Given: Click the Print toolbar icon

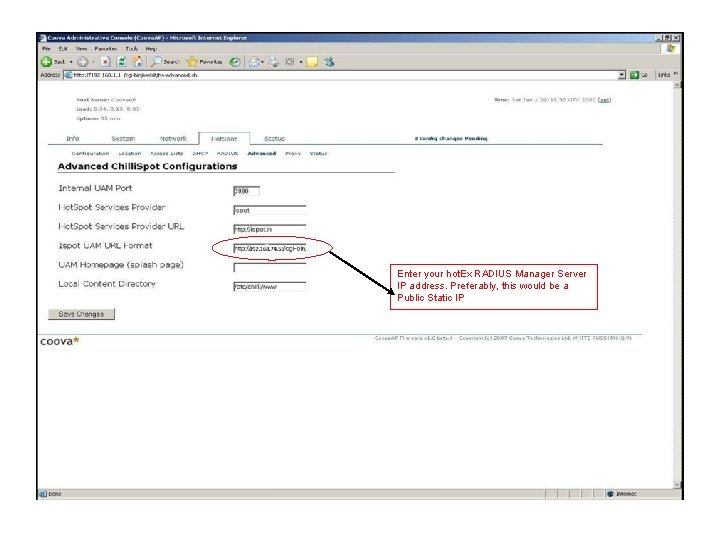Looking at the screenshot, I should 274,62.
